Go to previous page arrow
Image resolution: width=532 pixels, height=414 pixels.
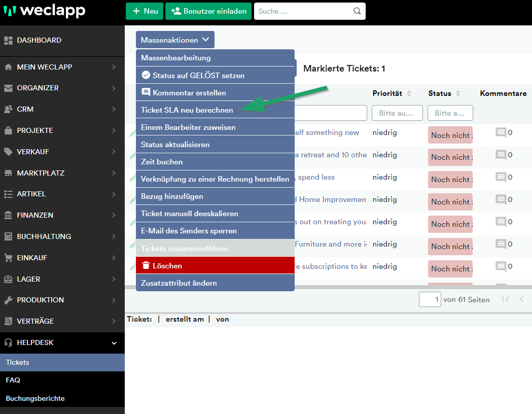point(521,299)
